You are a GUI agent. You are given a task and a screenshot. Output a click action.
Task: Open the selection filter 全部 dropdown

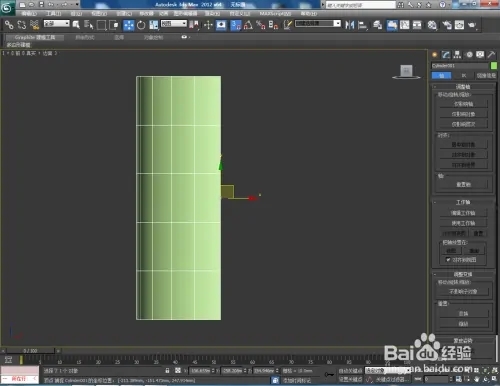[x=57, y=24]
